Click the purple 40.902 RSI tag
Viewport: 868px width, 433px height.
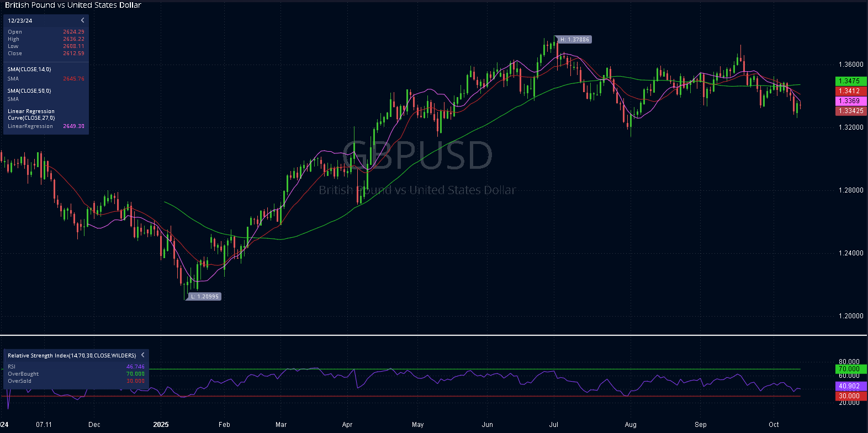click(850, 386)
